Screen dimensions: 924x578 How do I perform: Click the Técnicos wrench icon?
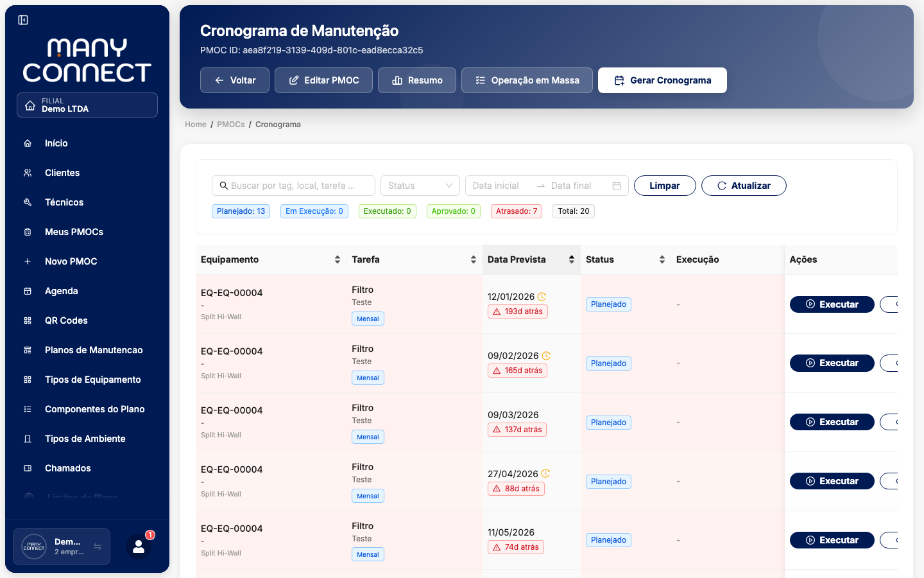pyautogui.click(x=28, y=202)
